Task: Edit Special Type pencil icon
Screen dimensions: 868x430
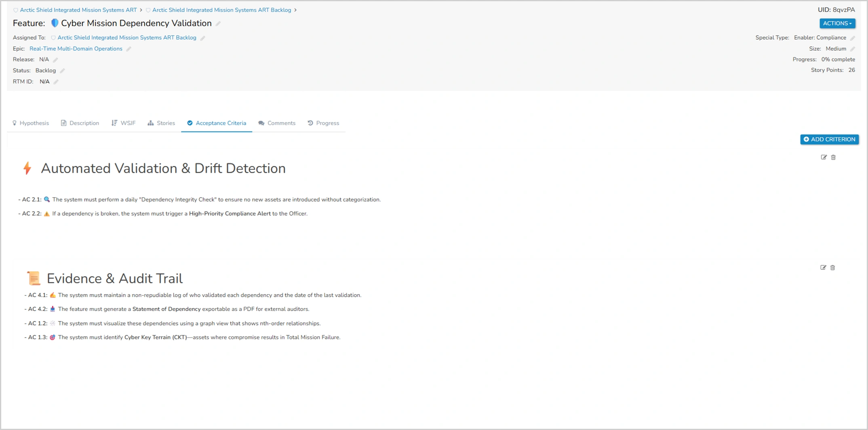Action: 853,38
